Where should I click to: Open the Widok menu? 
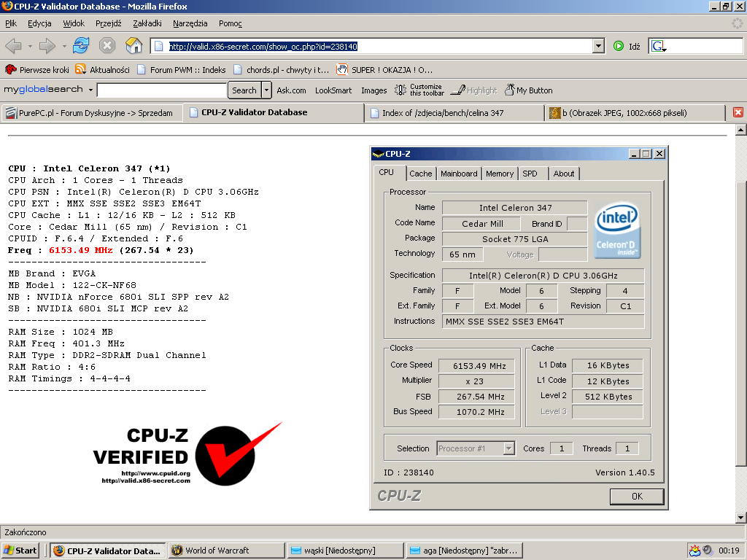74,23
